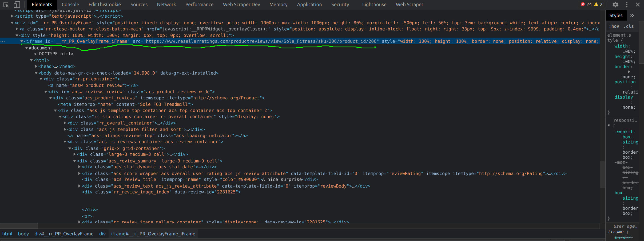Image resolution: width=644 pixels, height=241 pixels.
Task: Select body in the breadcrumb bar
Action: (23, 234)
